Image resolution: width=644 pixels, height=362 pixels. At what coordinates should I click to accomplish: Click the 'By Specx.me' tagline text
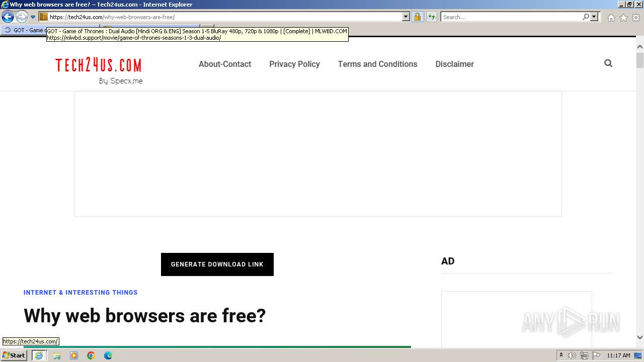pos(121,80)
